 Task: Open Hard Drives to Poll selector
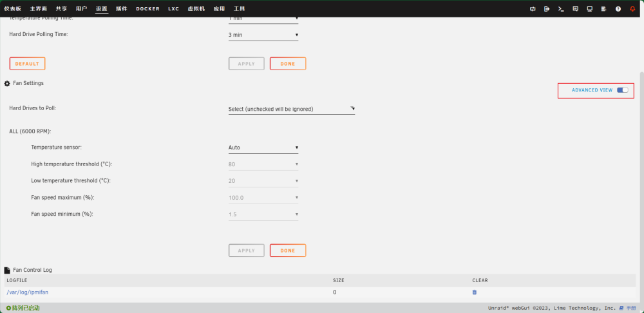click(292, 109)
